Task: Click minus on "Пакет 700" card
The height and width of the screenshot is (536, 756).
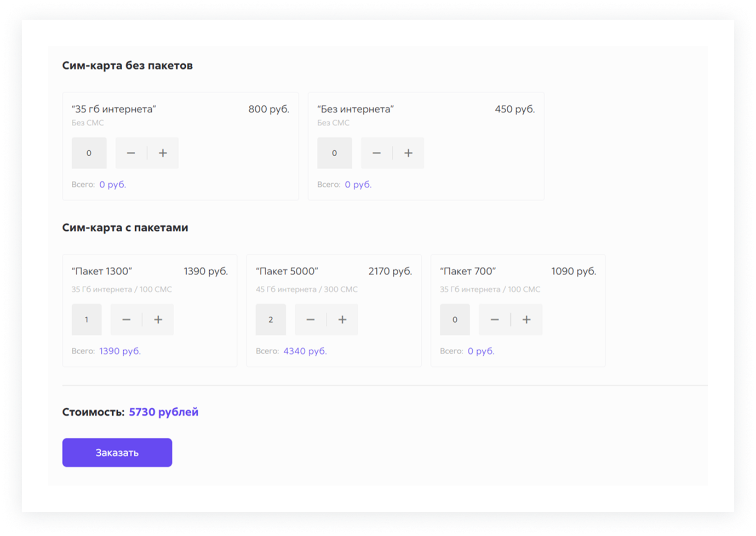Action: coord(495,320)
